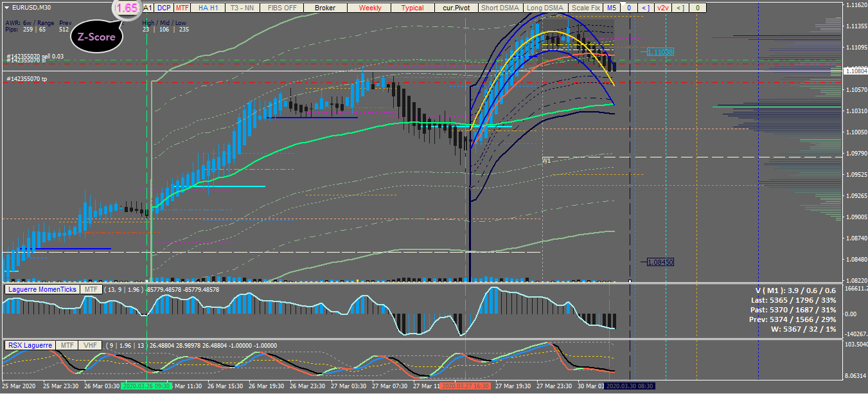Viewport: 868px width, 394px height.
Task: Toggle the DCP button
Action: click(x=164, y=8)
